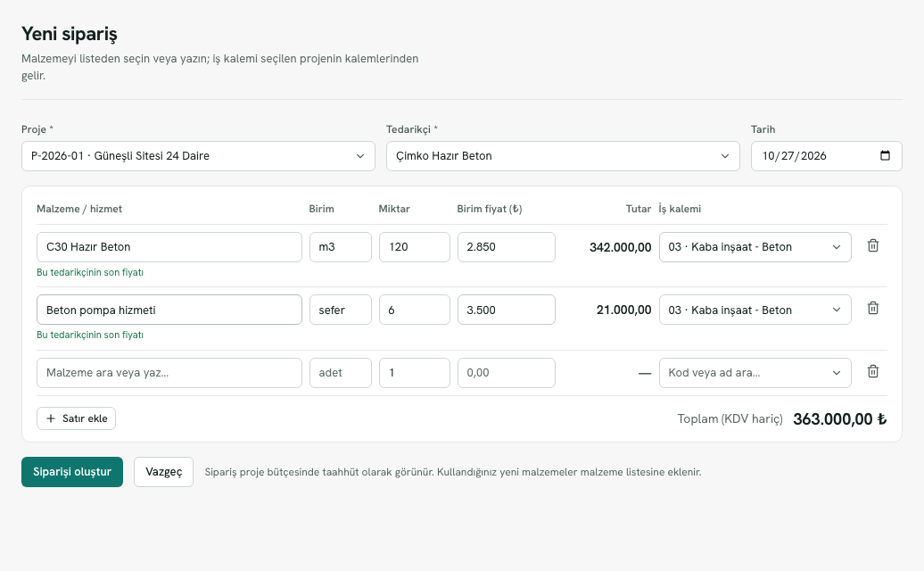Delete the C30 Hazır Beton row

[x=873, y=245]
